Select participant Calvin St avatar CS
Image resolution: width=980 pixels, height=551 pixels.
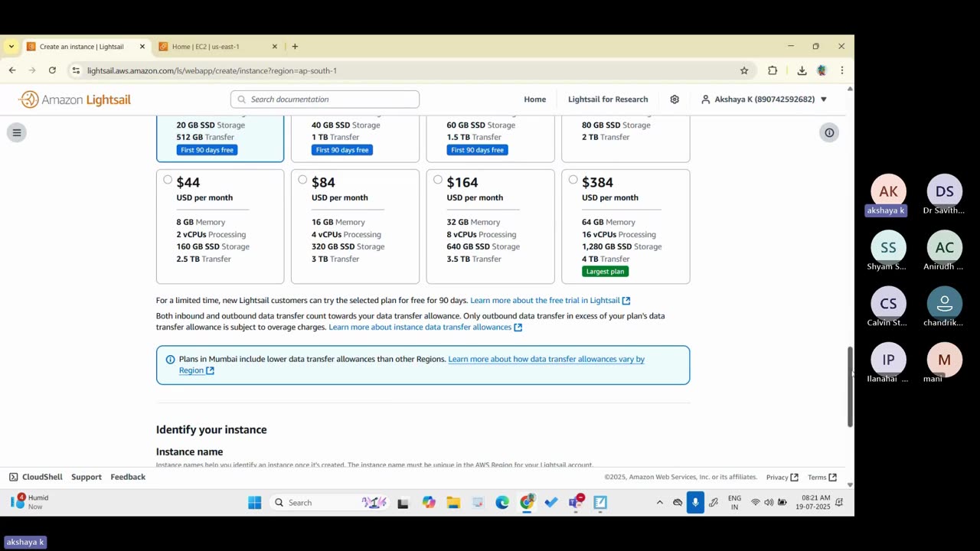point(888,304)
